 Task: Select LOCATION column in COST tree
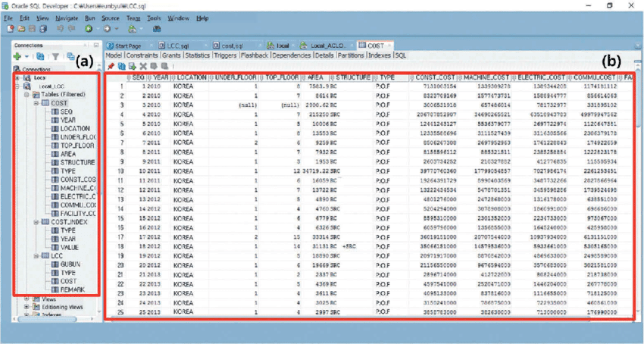(75, 129)
